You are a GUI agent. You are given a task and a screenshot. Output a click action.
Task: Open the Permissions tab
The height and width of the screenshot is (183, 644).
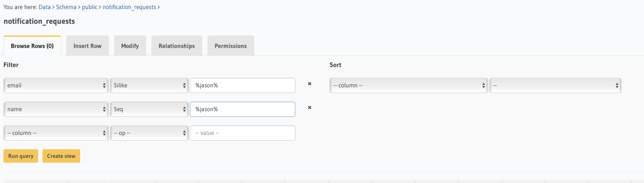click(x=230, y=46)
